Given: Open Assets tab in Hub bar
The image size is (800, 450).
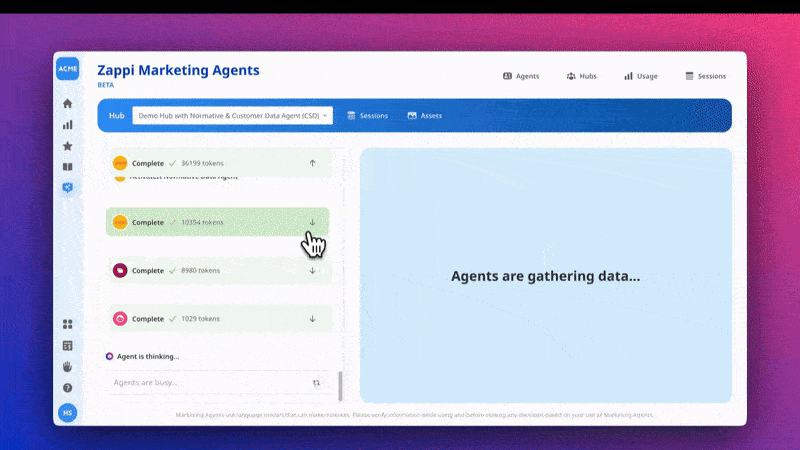Looking at the screenshot, I should coord(424,116).
